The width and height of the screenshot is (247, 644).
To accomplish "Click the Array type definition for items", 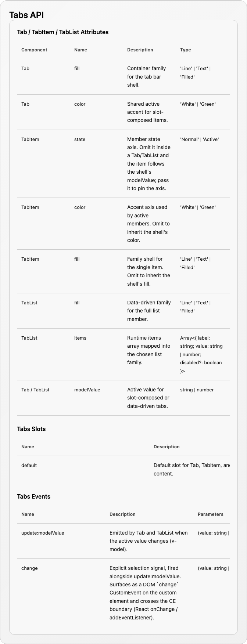I will (201, 354).
